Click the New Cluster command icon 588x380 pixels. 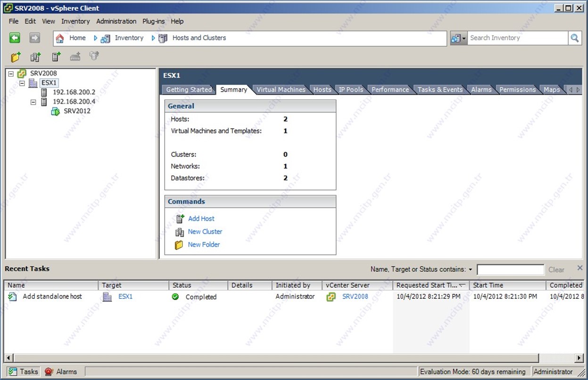coord(179,231)
